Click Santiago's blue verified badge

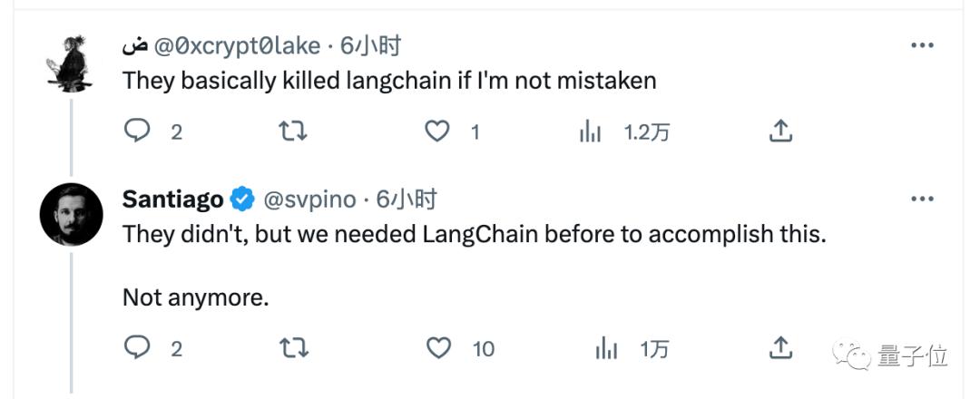241,199
